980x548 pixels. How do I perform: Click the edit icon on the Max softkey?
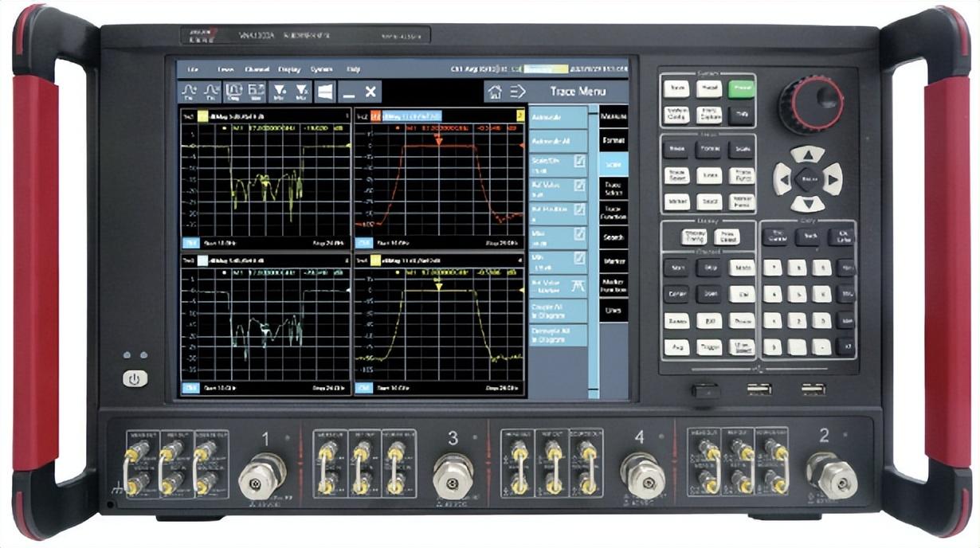pyautogui.click(x=579, y=235)
